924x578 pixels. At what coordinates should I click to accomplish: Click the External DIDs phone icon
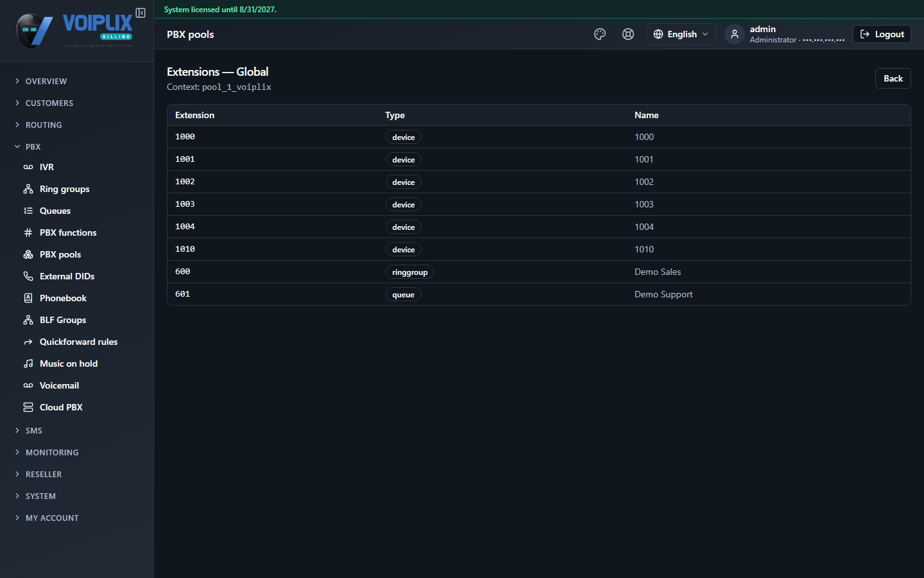(28, 276)
